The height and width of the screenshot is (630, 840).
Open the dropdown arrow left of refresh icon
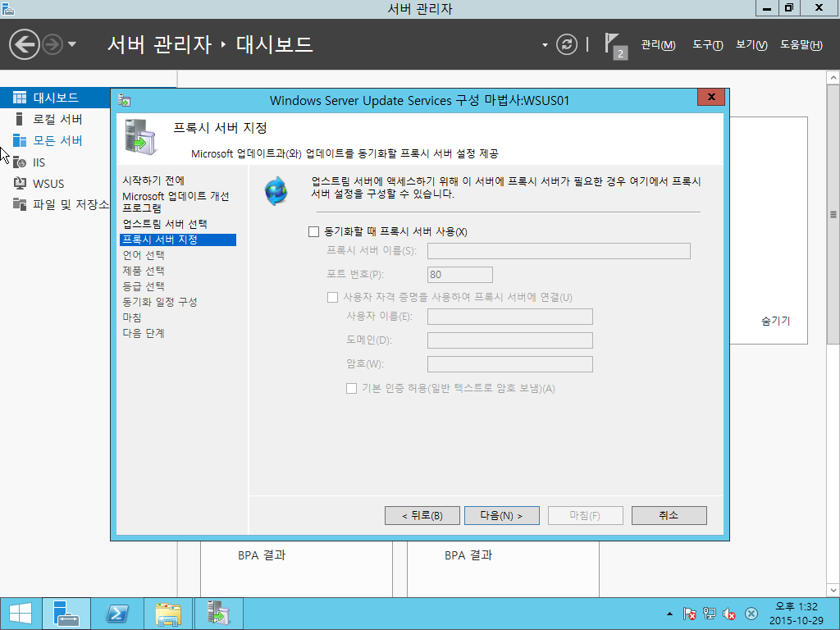point(545,45)
